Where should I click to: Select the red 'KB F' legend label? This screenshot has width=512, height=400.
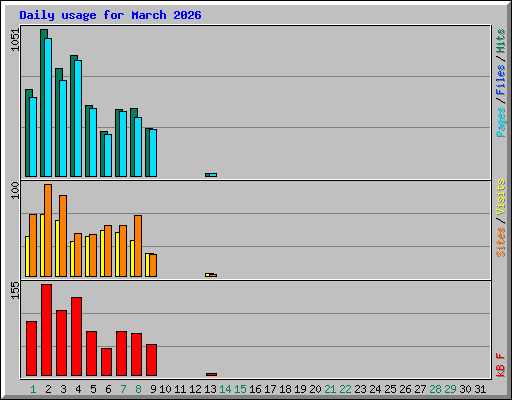click(500, 365)
